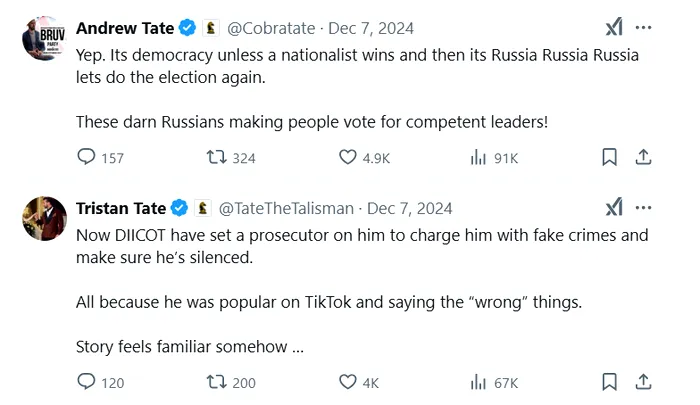700x405 pixels.
Task: Visit the @TateTheTalisman handle link
Action: coord(286,208)
